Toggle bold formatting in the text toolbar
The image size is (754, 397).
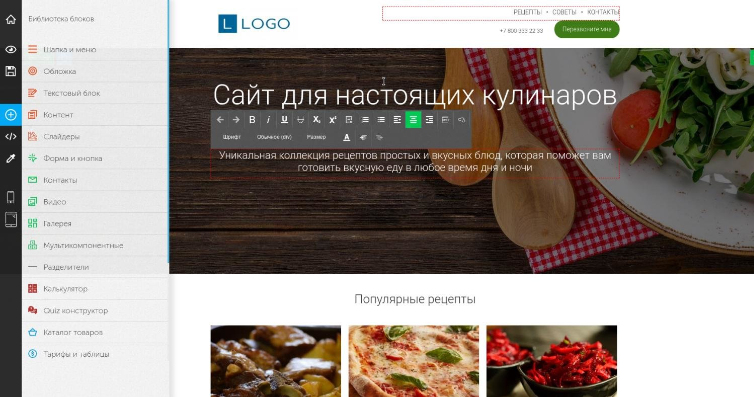(252, 120)
